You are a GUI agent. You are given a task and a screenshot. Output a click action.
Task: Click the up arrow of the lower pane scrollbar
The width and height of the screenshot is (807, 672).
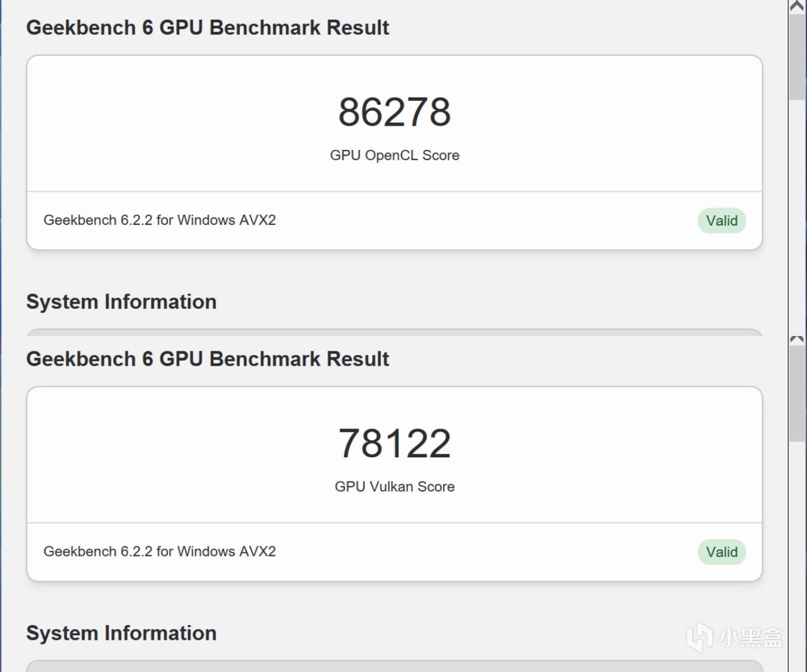[x=797, y=341]
